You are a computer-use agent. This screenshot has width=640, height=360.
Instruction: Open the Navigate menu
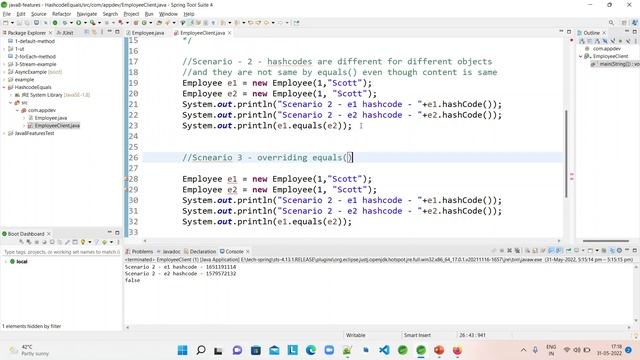pos(87,14)
